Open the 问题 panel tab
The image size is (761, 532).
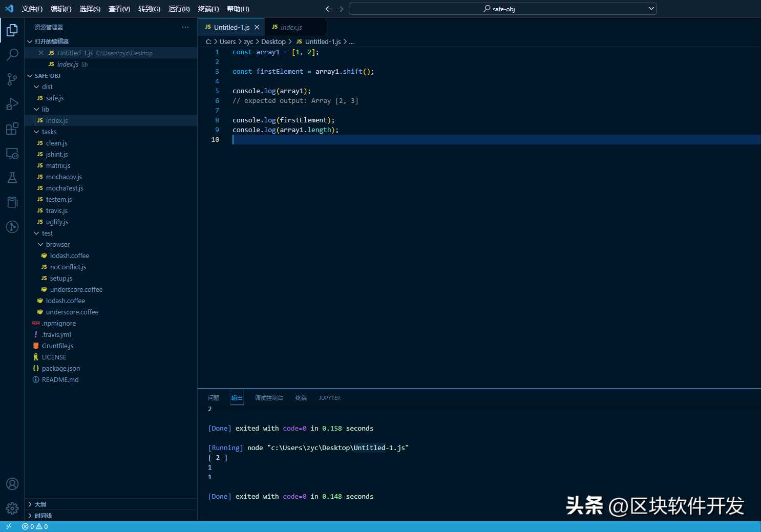coord(214,398)
